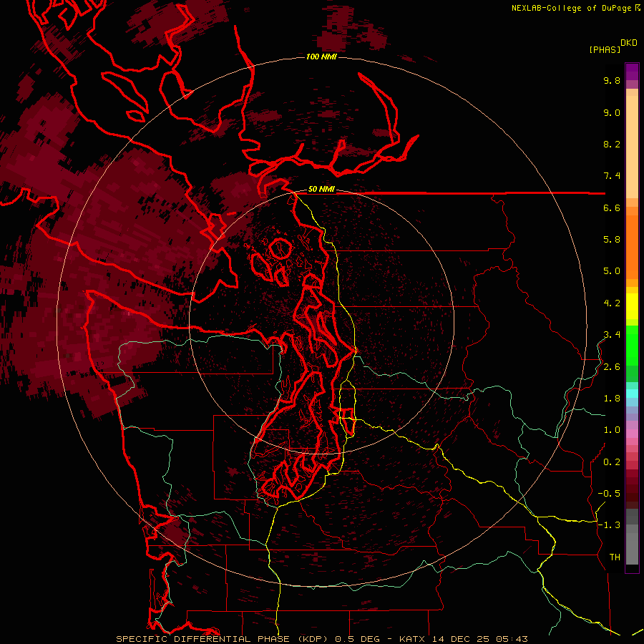644x644 pixels.
Task: Click the 14 DEC 25 date text
Action: pyautogui.click(x=462, y=639)
